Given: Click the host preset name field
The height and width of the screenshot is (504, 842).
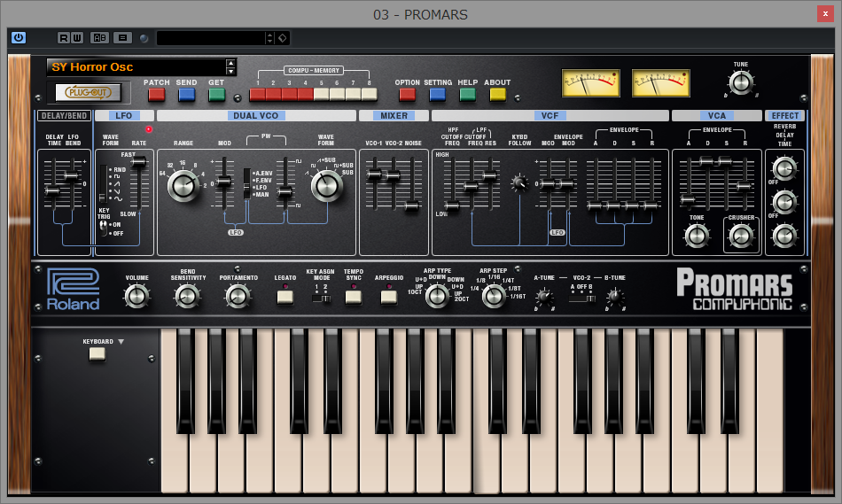Looking at the screenshot, I should tap(211, 37).
